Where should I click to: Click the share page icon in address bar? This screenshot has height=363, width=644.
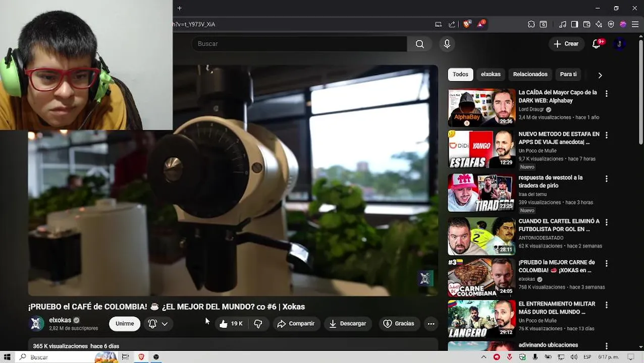click(x=452, y=24)
